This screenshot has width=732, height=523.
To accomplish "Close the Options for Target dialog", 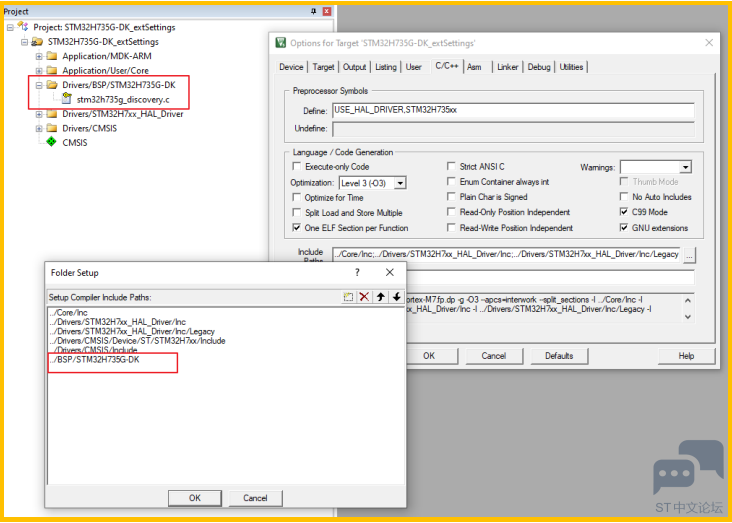I will [x=709, y=42].
